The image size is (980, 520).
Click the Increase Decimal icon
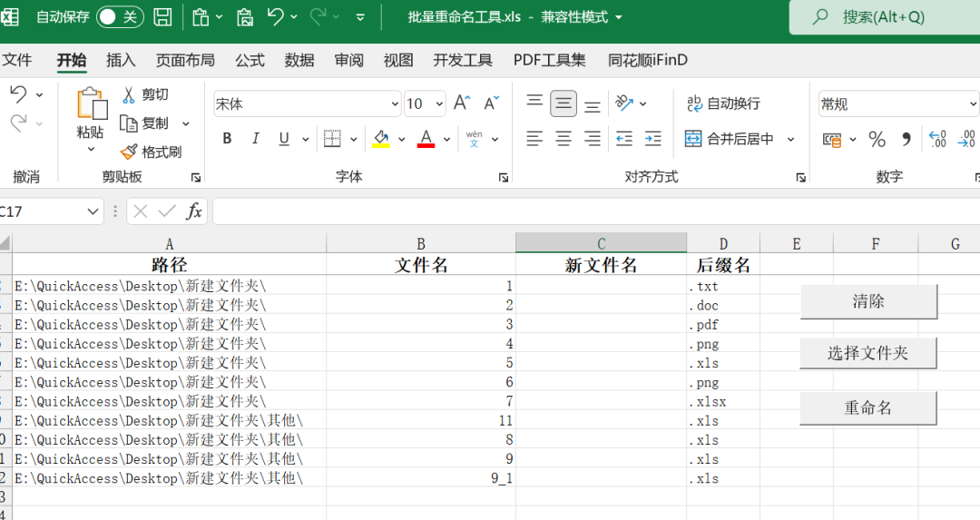coord(937,139)
